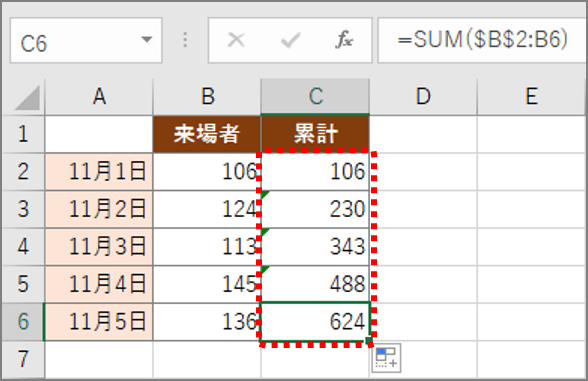Screen dimensions: 588x381
Task: Click the Insert Function fx icon
Action: [344, 40]
